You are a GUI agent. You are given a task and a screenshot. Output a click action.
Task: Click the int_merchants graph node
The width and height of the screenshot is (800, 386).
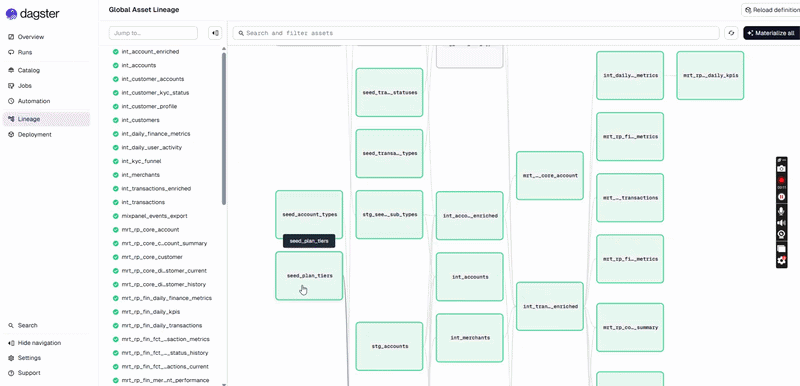(469, 338)
